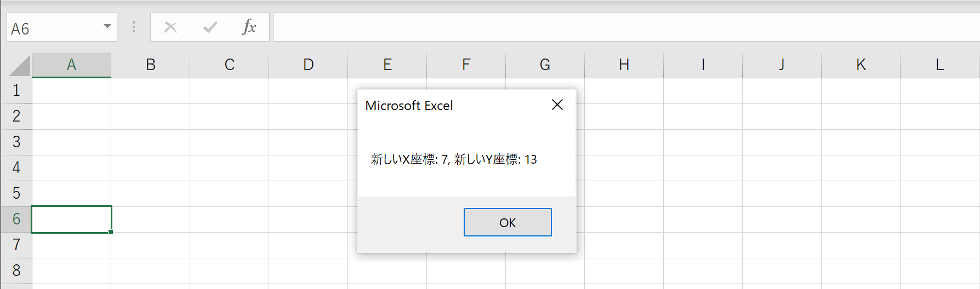Click the formula bar input area
The width and height of the screenshot is (980, 289).
click(626, 27)
